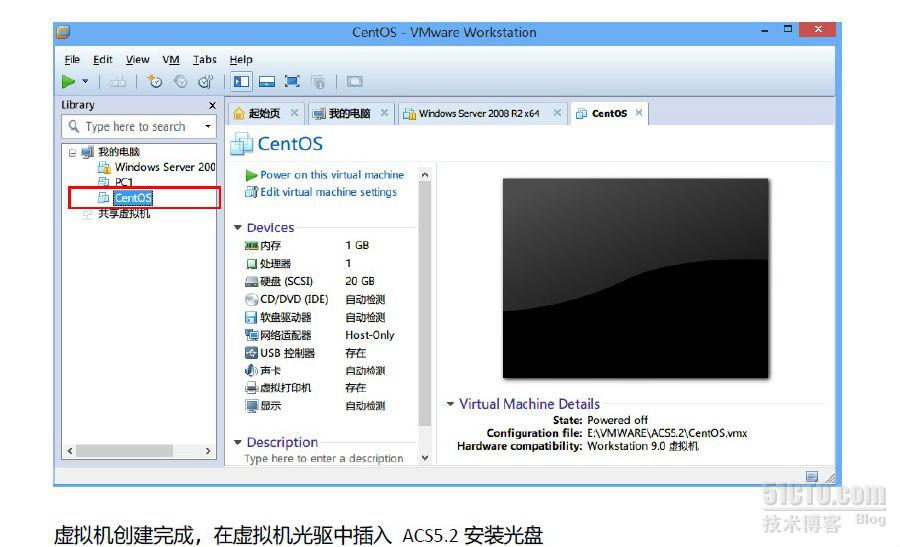The height and width of the screenshot is (547, 900).
Task: Open the File menu
Action: 72,59
